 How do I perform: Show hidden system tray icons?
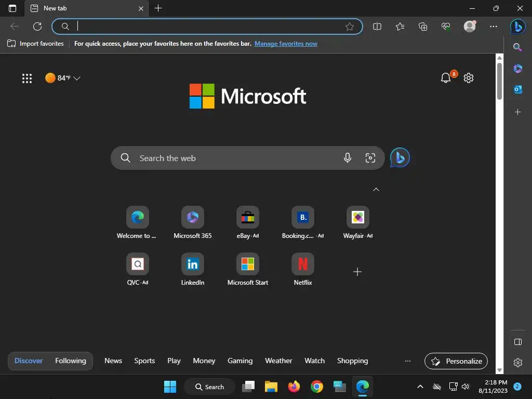coord(420,387)
